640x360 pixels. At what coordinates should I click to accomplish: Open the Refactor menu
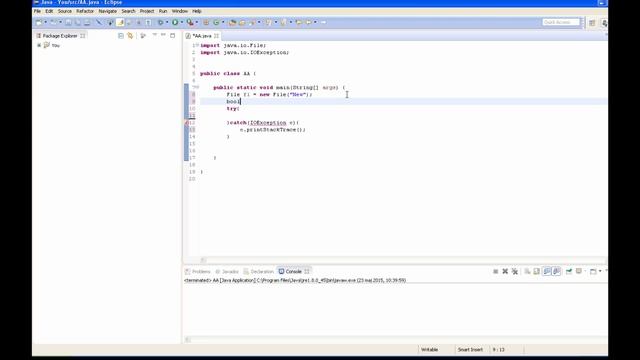coord(85,11)
